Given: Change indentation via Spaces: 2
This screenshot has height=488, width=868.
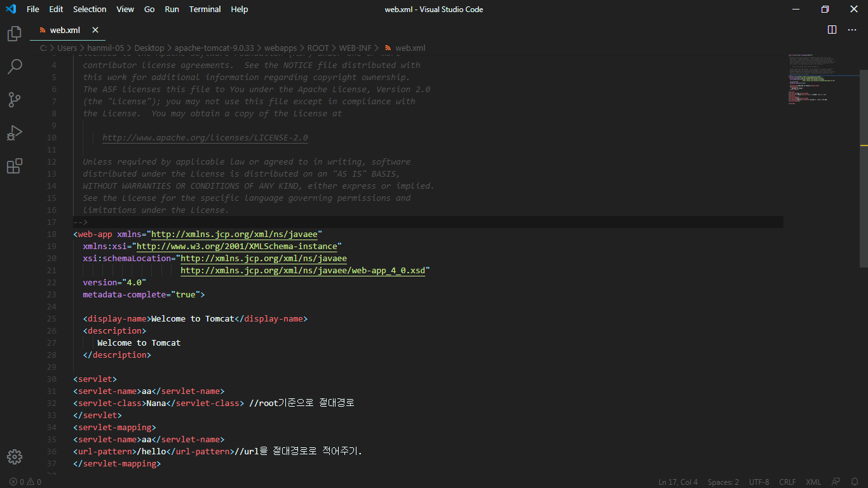Looking at the screenshot, I should (x=723, y=482).
